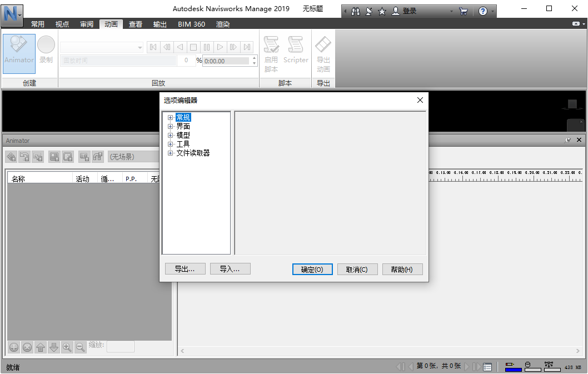Viewport: 588px width, 374px height.
Task: Expand the 工具 tree node
Action: 170,144
